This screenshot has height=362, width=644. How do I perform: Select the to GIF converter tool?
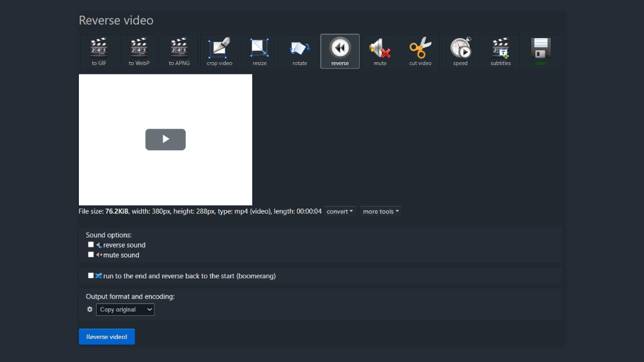(x=99, y=51)
